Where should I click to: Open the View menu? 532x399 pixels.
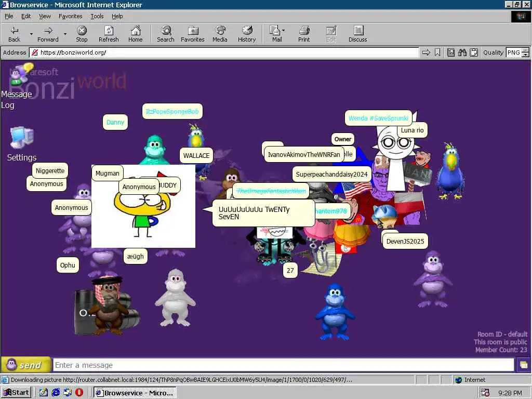[45, 16]
